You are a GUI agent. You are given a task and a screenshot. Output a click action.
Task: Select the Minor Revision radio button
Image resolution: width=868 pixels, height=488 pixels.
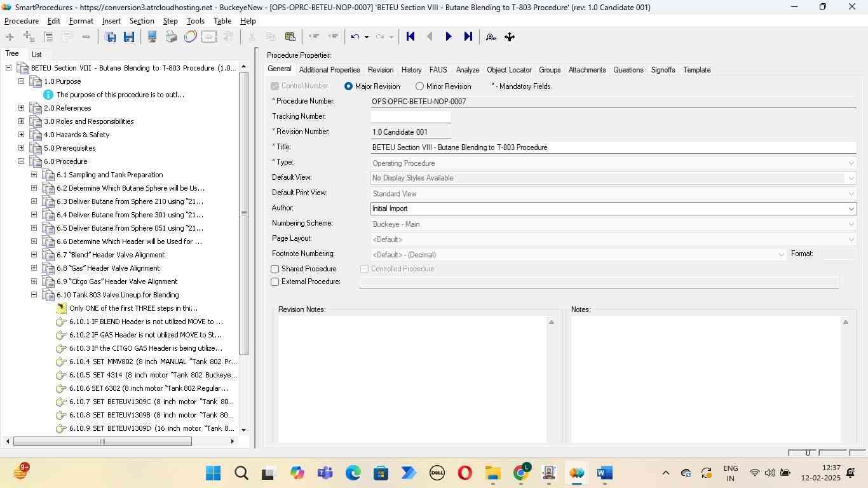coord(419,86)
